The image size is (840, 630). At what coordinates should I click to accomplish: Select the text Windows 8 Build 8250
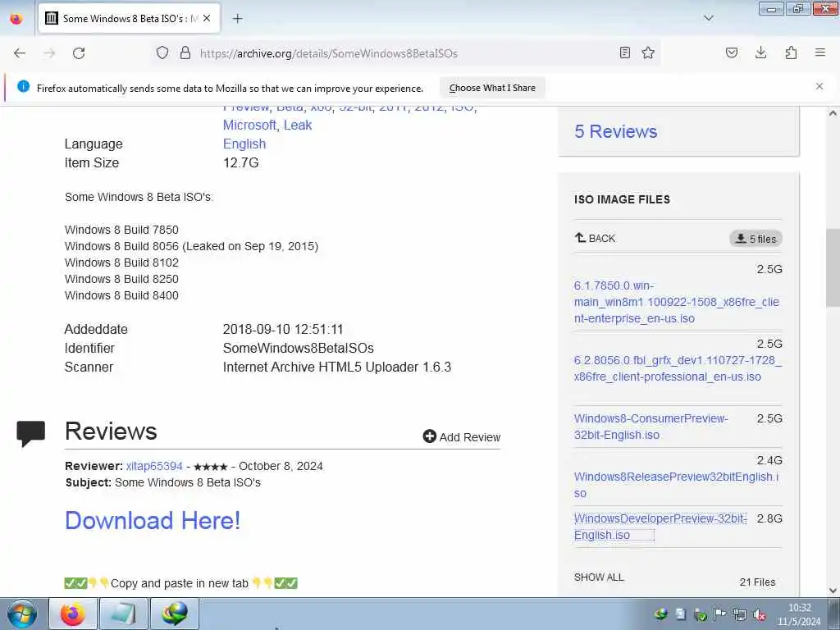tap(121, 279)
